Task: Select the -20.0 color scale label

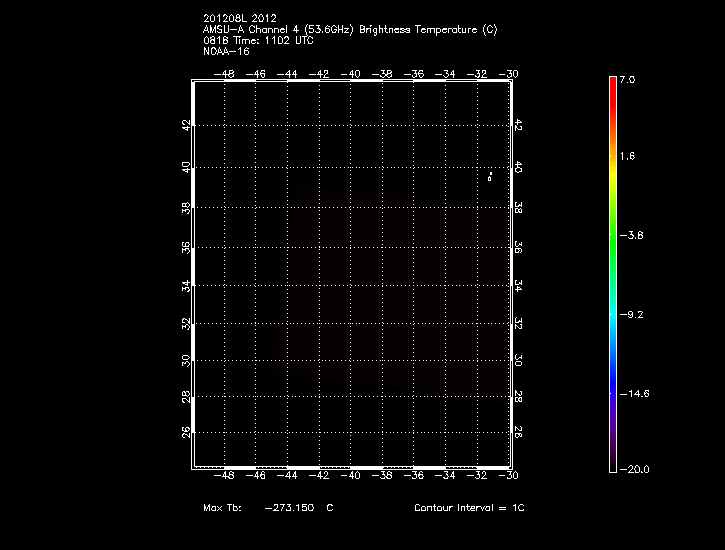Action: point(632,469)
